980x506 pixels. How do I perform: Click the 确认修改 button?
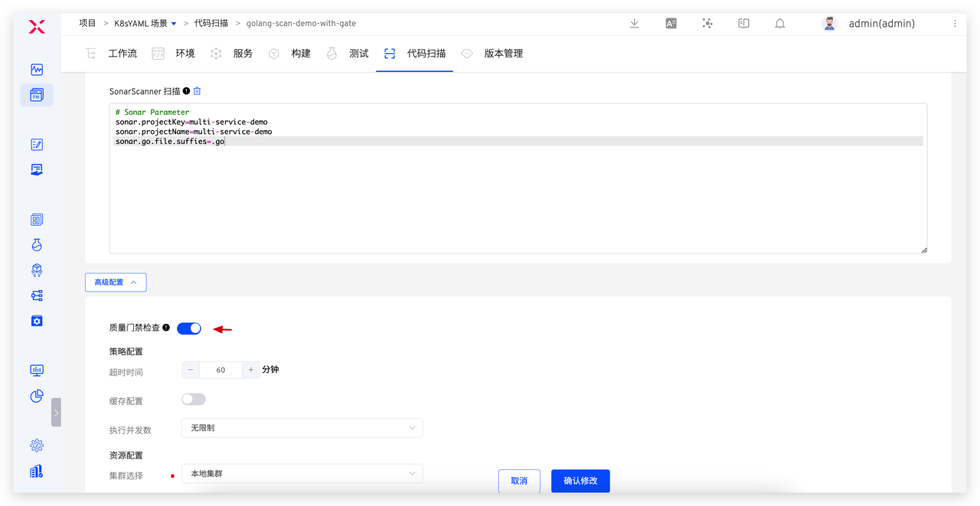pyautogui.click(x=580, y=481)
